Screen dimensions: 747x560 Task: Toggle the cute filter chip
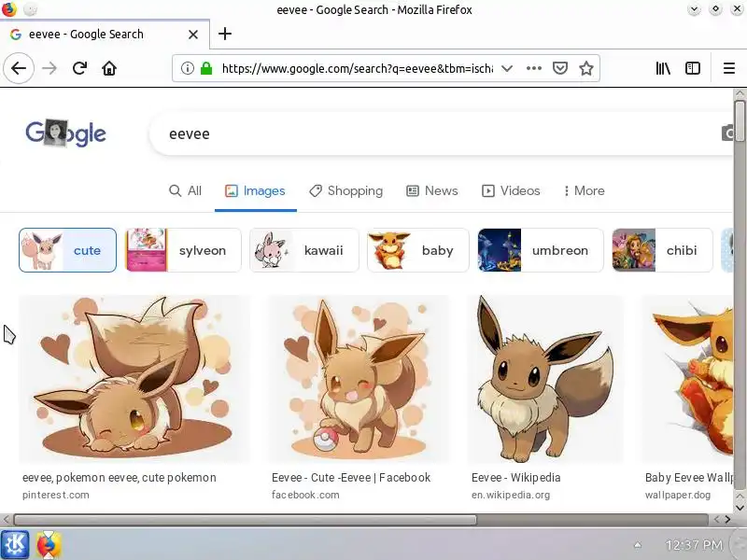click(x=67, y=250)
